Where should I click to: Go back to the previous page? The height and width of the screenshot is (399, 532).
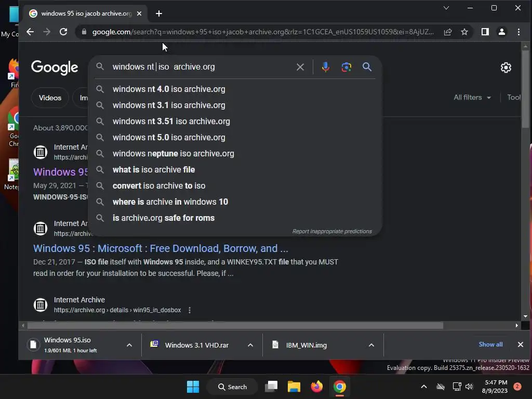click(30, 32)
